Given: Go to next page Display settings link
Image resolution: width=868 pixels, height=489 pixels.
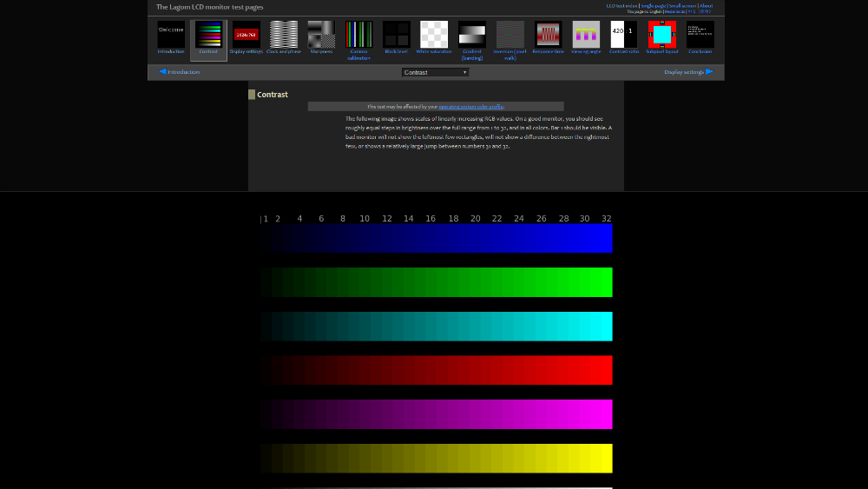Looking at the screenshot, I should [x=687, y=72].
